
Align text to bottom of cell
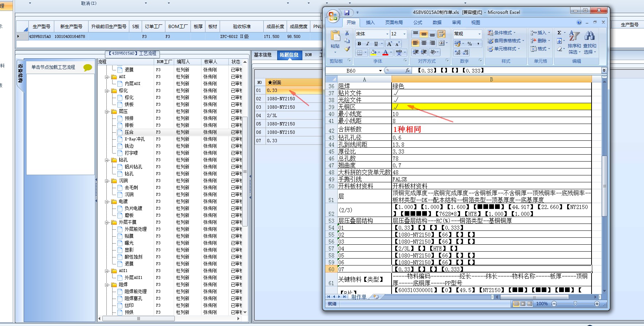tap(432, 34)
